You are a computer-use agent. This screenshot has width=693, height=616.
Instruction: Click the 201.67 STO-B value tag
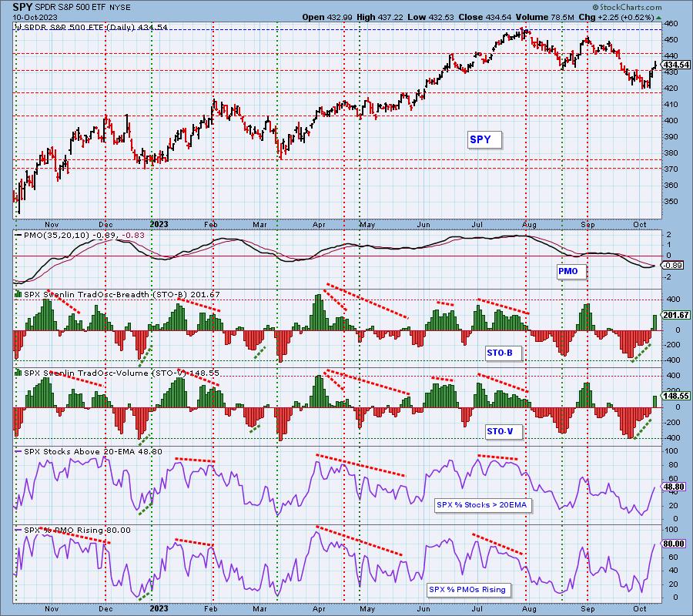[676, 315]
